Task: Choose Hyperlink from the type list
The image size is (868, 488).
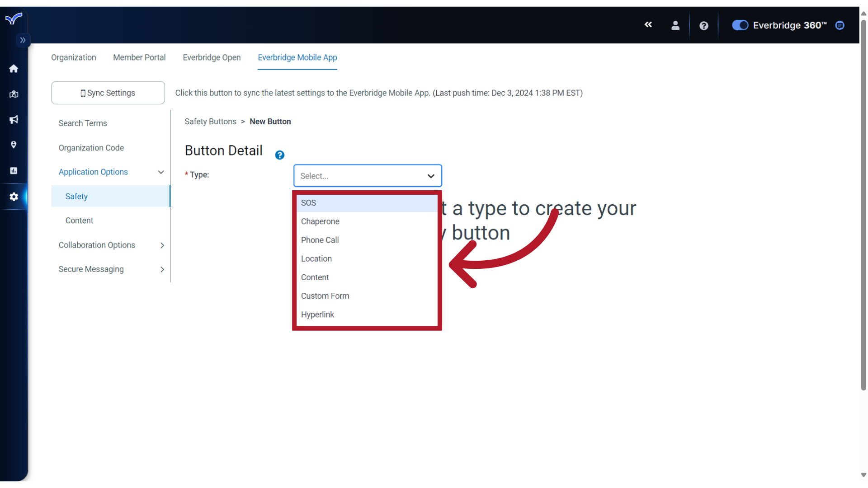Action: coord(367,314)
